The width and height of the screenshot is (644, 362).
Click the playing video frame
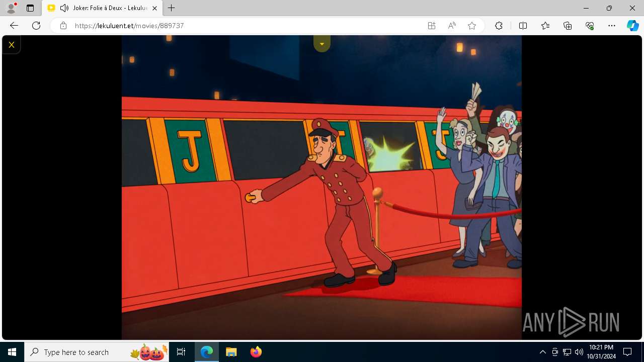click(x=321, y=188)
